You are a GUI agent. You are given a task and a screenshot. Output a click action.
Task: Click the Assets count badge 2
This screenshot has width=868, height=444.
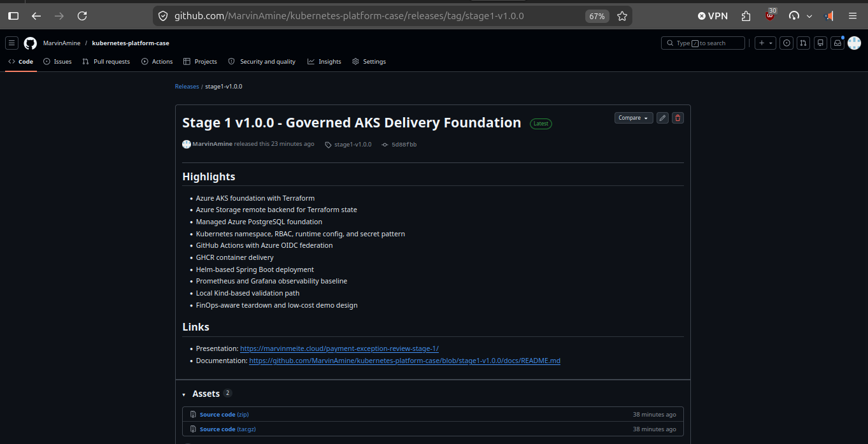228,393
